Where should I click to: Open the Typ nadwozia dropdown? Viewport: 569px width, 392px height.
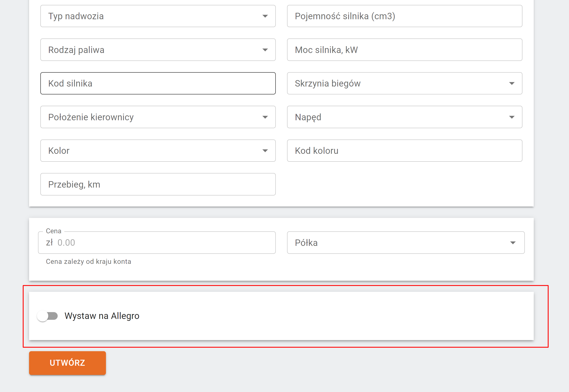(x=158, y=16)
